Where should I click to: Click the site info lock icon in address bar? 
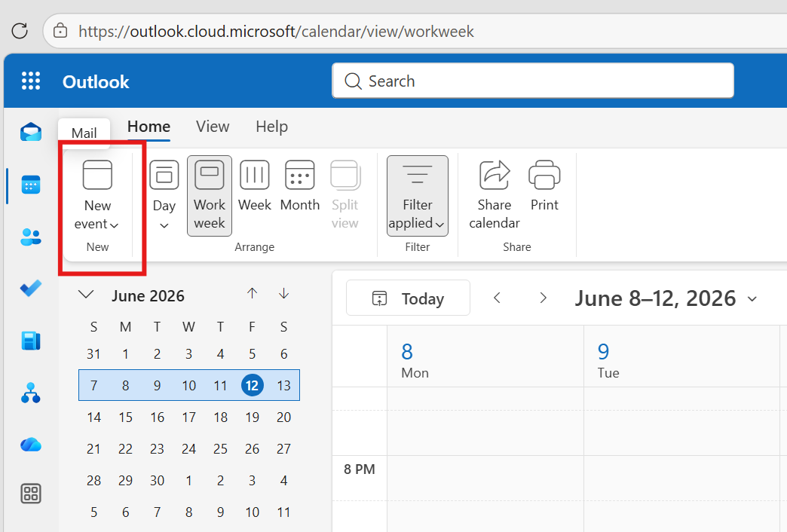pyautogui.click(x=60, y=31)
